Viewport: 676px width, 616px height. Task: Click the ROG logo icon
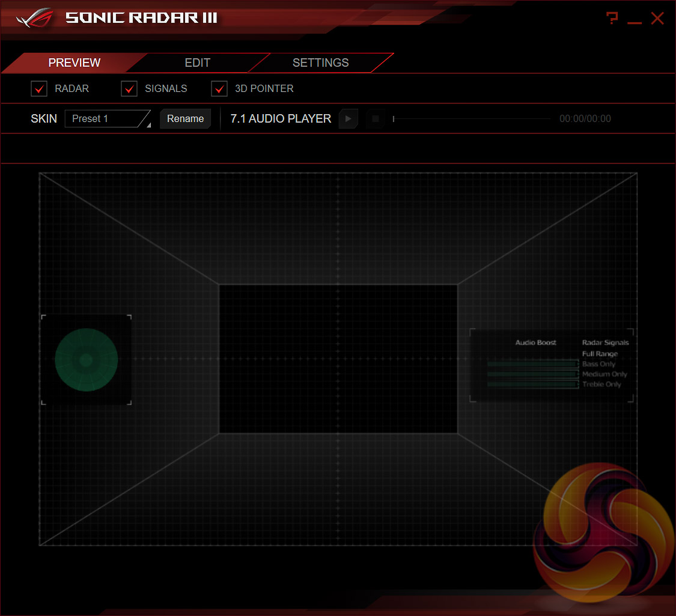point(34,17)
